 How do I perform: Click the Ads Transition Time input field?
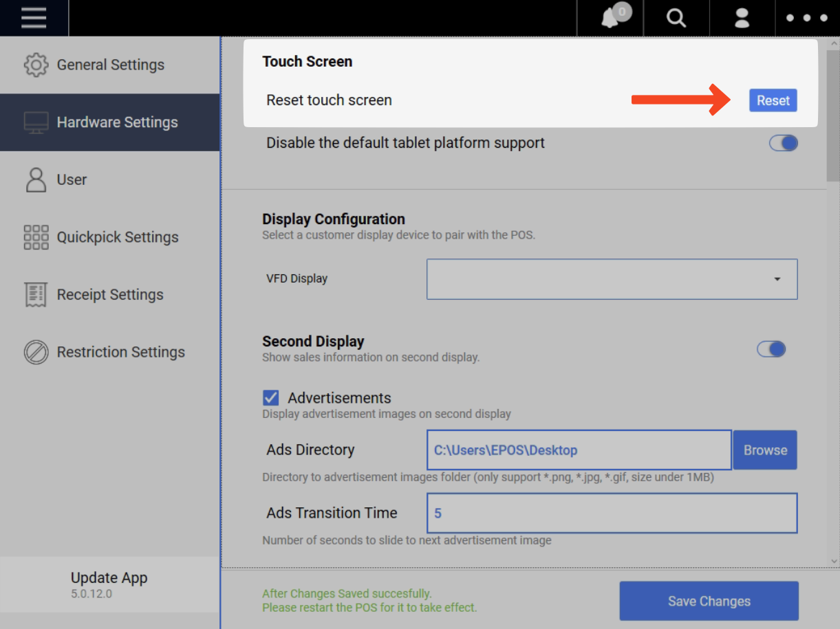click(x=612, y=513)
